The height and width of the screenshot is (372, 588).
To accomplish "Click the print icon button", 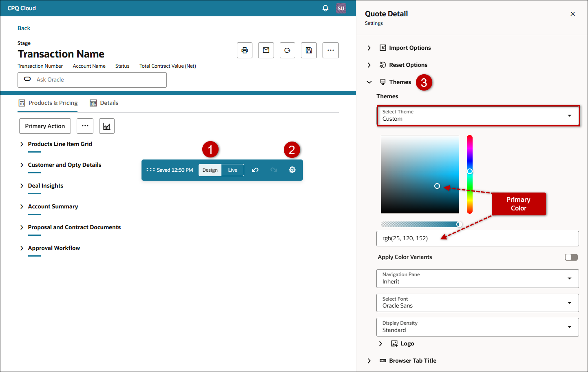I will tap(245, 50).
